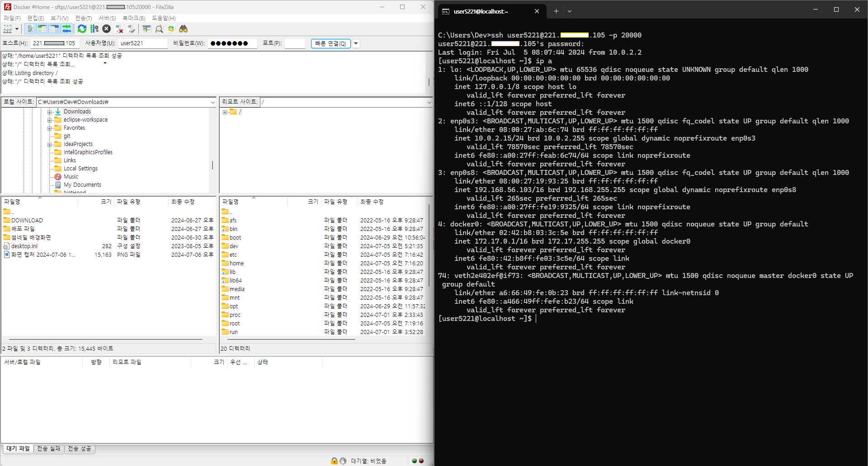
Task: Open the 전송(T) menu
Action: pyautogui.click(x=84, y=18)
